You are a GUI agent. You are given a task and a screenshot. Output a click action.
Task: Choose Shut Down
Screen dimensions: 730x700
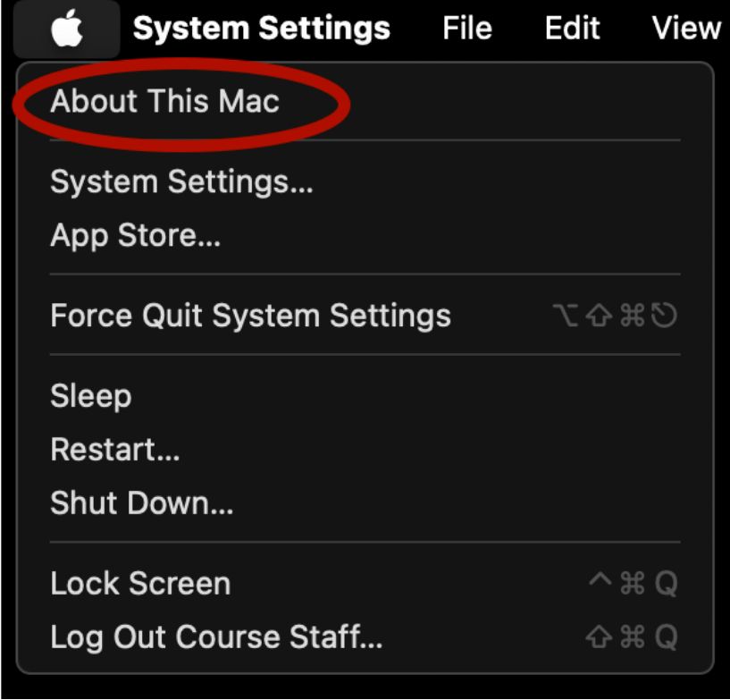click(141, 502)
